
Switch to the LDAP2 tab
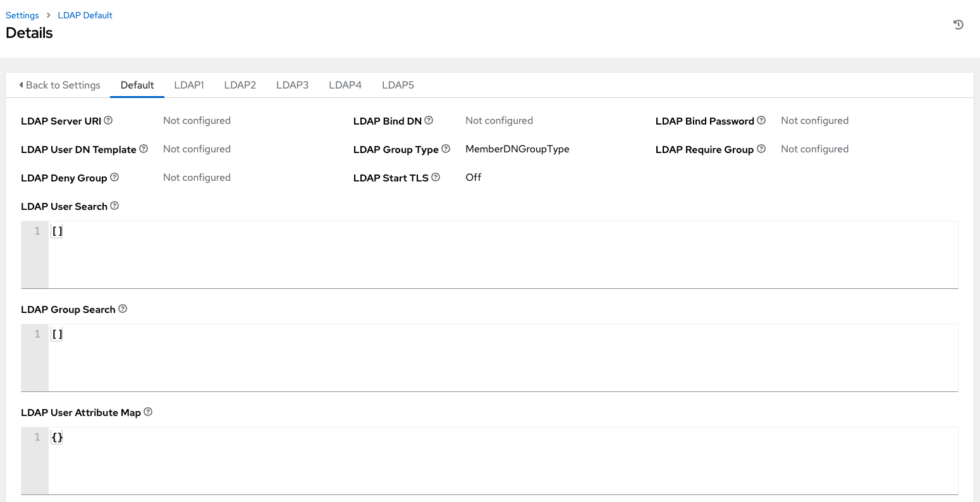[240, 85]
